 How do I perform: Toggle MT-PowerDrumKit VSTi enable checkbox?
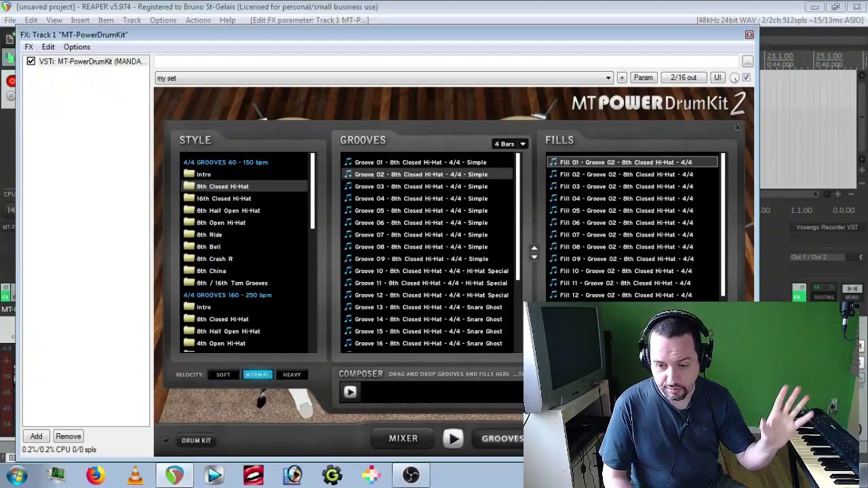pyautogui.click(x=31, y=62)
